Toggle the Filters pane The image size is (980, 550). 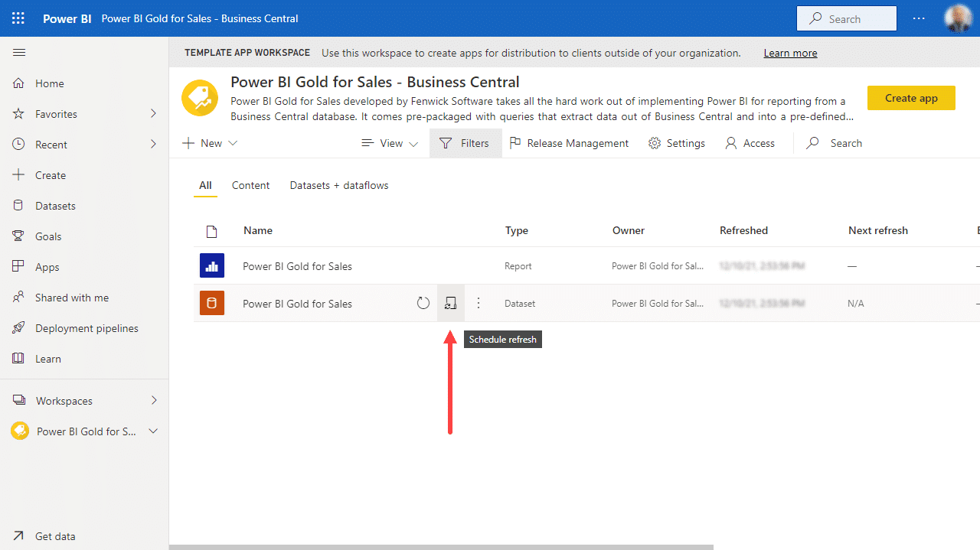[465, 143]
